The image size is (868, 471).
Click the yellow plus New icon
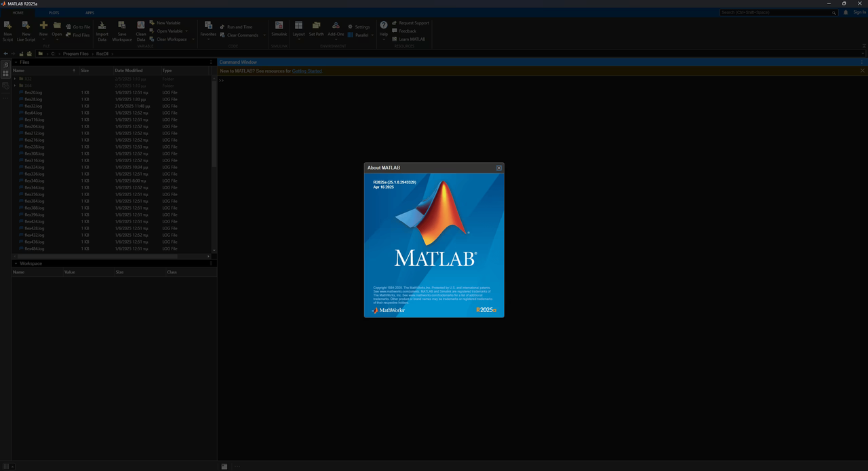pos(43,25)
